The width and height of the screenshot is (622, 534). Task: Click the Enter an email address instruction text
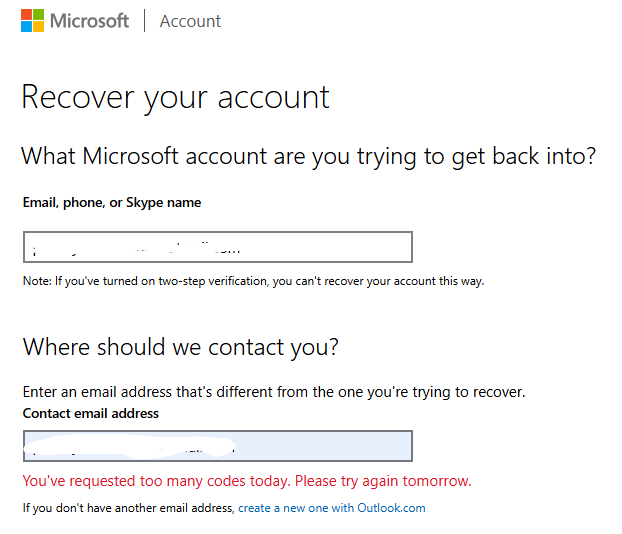pos(274,392)
